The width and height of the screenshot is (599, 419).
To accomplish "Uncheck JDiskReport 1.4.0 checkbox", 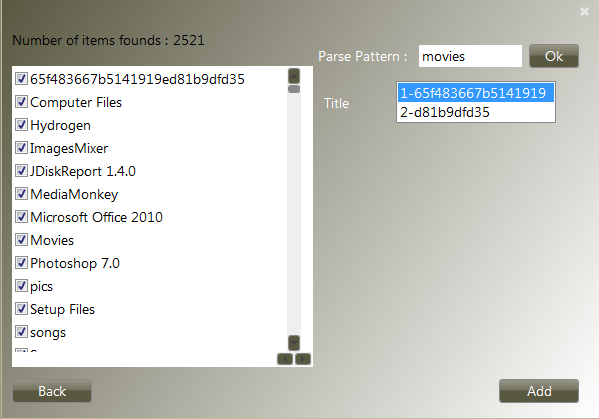I will (21, 171).
